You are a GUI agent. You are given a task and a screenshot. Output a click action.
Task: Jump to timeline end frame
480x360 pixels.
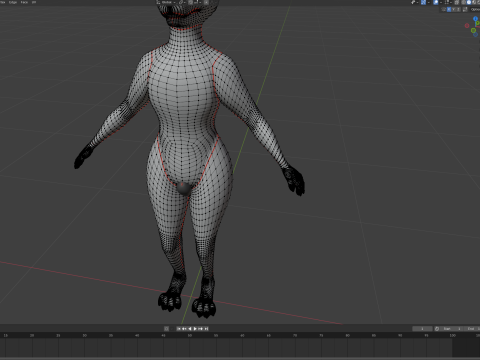[x=206, y=329]
